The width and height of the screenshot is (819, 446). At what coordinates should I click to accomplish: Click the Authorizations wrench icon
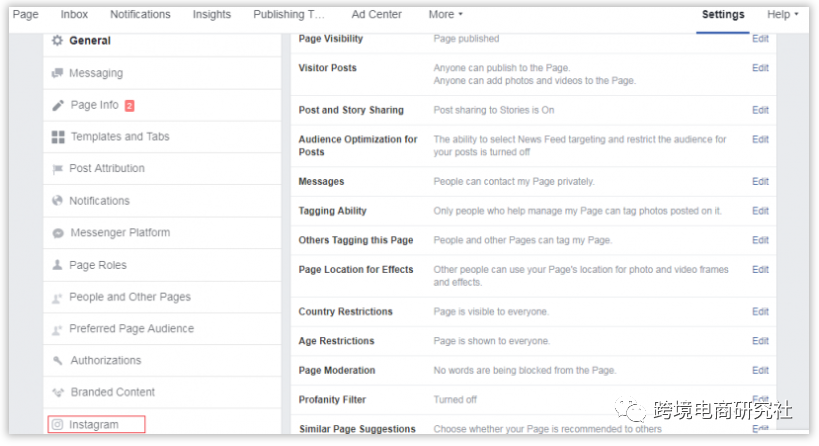click(x=58, y=361)
